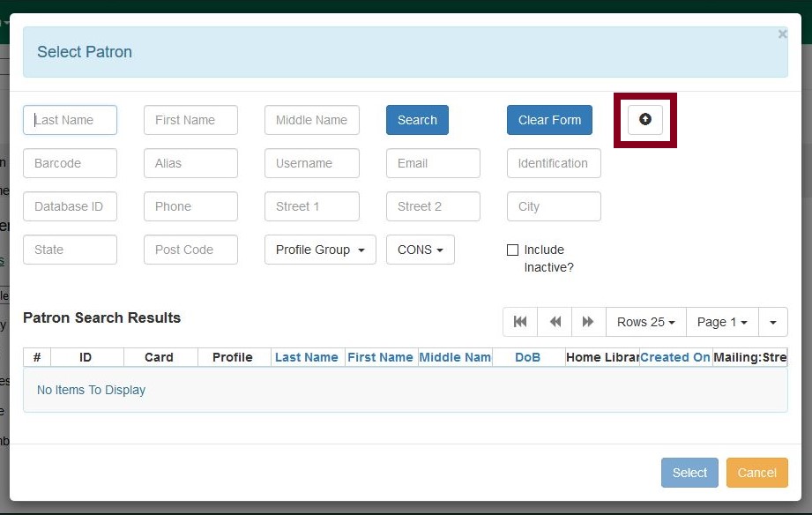The height and width of the screenshot is (515, 812).
Task: Click the Last Name search field
Action: click(x=70, y=120)
